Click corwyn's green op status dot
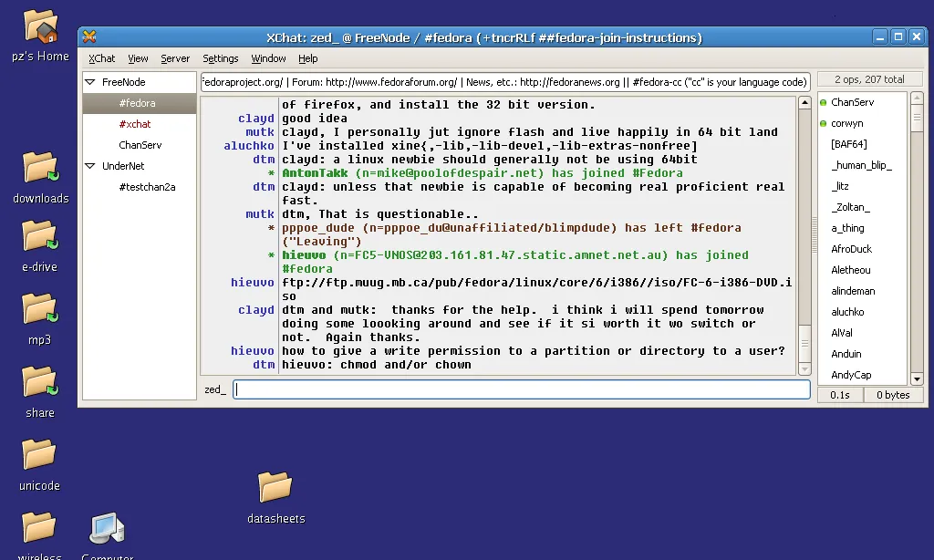The height and width of the screenshot is (560, 934). click(x=824, y=123)
